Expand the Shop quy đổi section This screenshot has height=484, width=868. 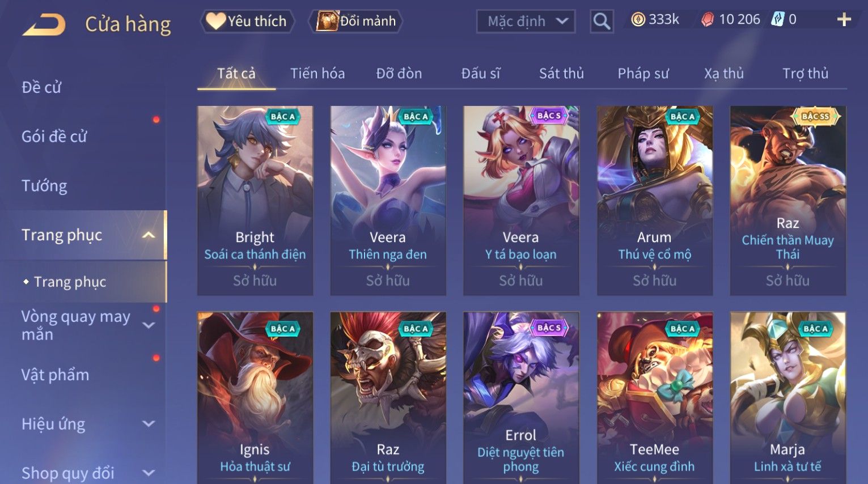coord(149,473)
